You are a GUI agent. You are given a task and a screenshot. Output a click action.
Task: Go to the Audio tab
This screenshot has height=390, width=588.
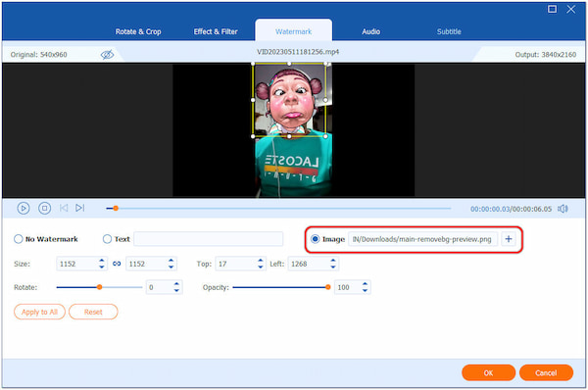[370, 32]
